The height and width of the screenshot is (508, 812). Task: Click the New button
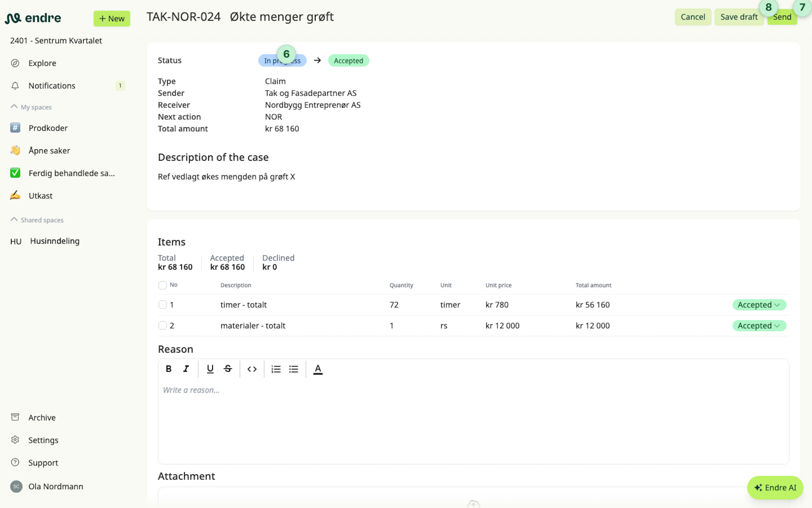(x=112, y=18)
